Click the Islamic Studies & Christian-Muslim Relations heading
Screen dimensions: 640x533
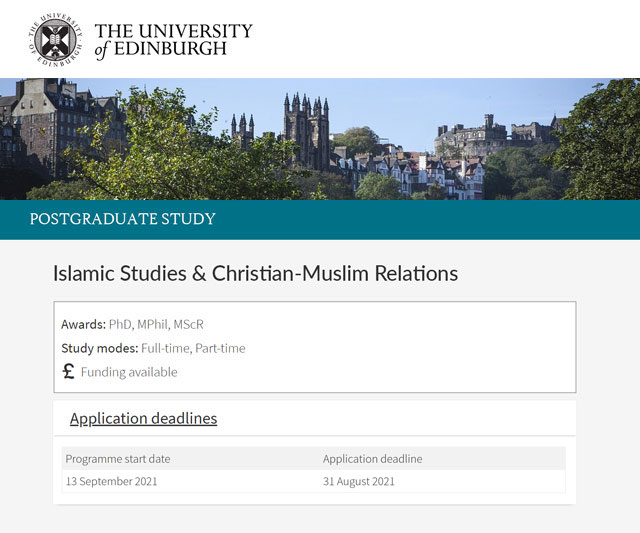click(x=255, y=273)
